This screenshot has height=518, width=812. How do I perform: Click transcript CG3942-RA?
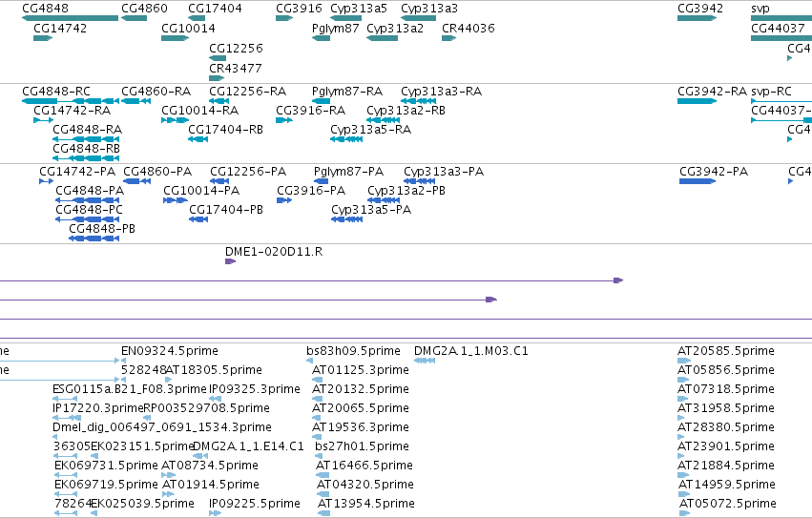[x=712, y=92]
